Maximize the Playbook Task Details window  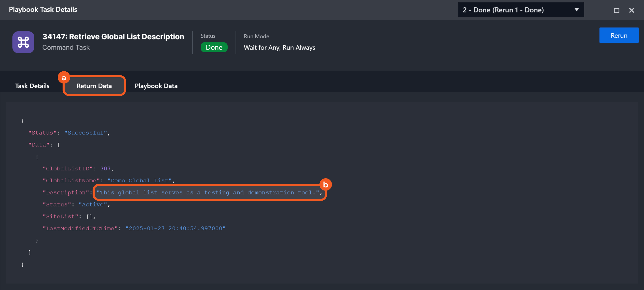[x=617, y=10]
